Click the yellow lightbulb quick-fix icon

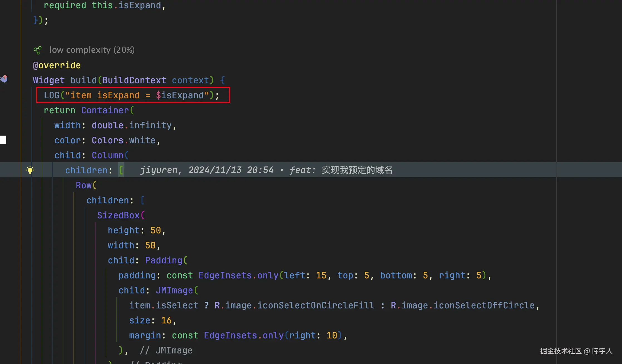(30, 170)
